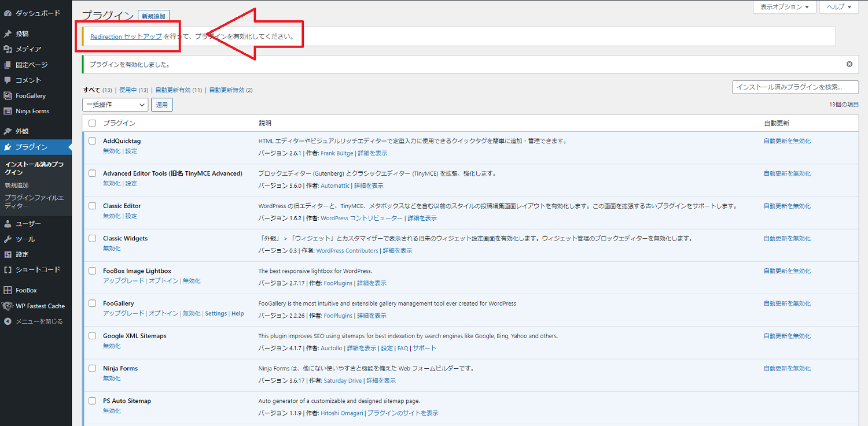
Task: Click the Ninja Forms sidebar icon
Action: pos(8,111)
